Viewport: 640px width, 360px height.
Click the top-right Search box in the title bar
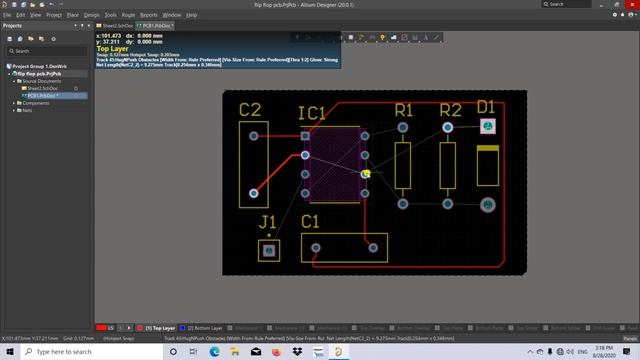566,4
